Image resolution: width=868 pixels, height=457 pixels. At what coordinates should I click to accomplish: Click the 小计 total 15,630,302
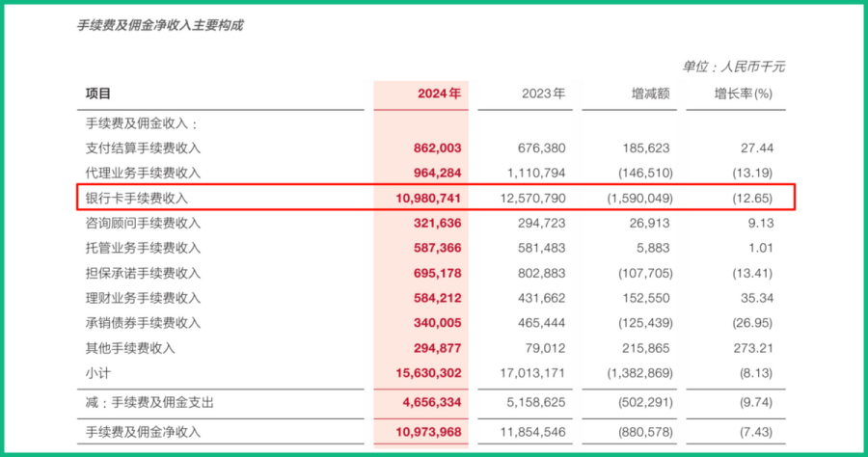pos(427,373)
